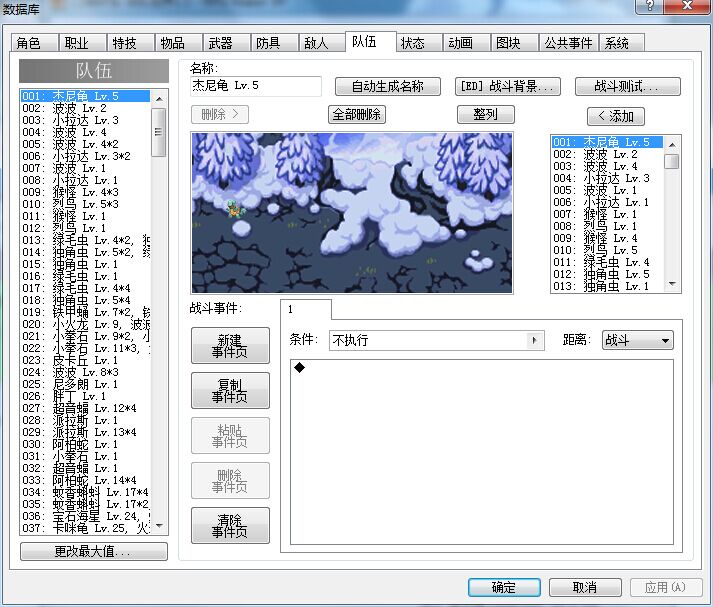The height and width of the screenshot is (607, 713).
Task: Open the 距离 dropdown showing 战斗
Action: [x=638, y=340]
